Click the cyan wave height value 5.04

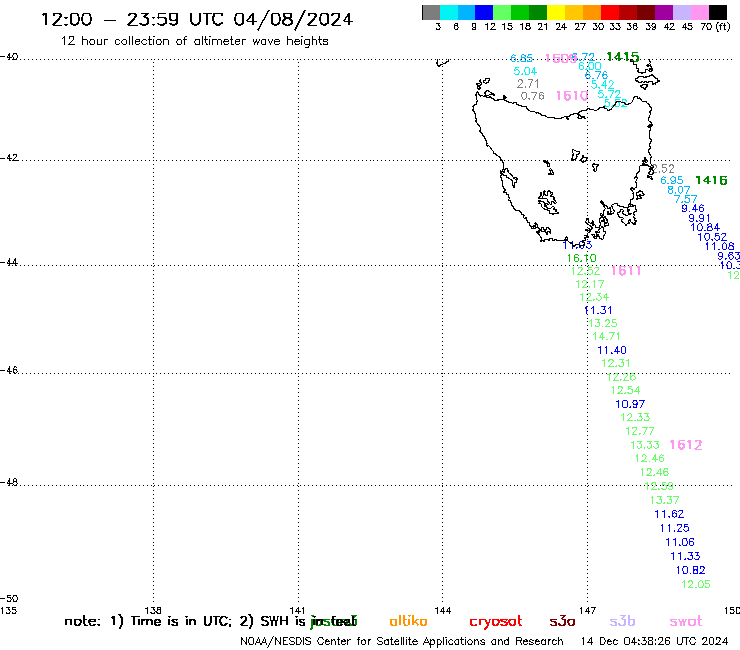coord(525,71)
